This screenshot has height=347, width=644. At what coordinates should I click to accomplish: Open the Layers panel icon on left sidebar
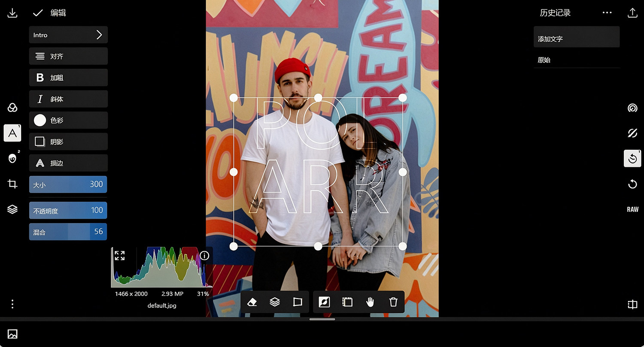point(12,209)
